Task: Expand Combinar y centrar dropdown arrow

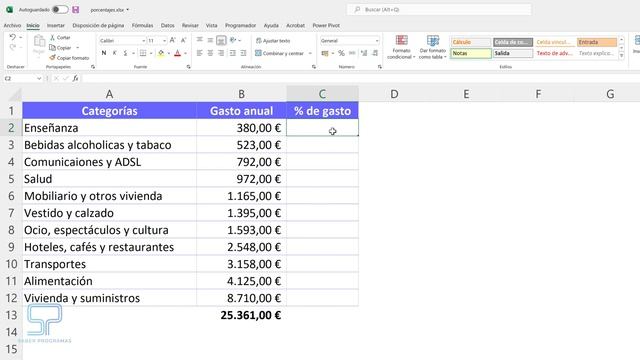Action: 310,53
